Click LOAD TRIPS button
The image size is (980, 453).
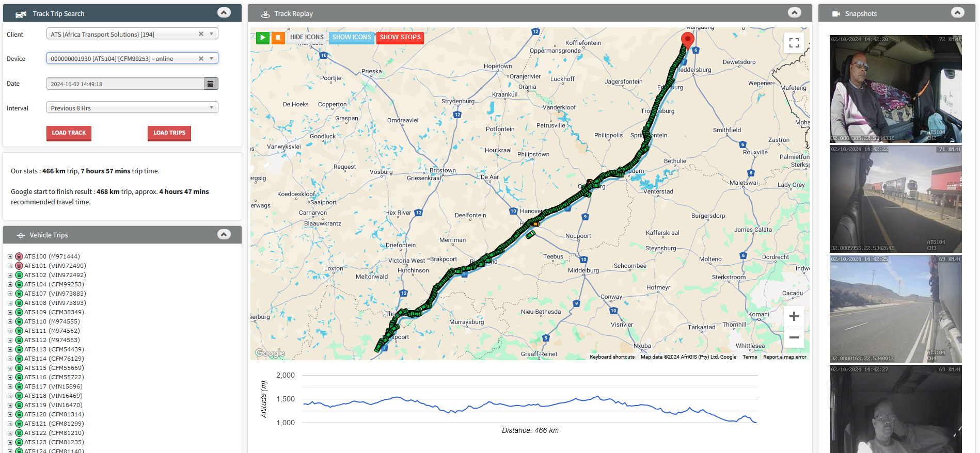click(169, 133)
